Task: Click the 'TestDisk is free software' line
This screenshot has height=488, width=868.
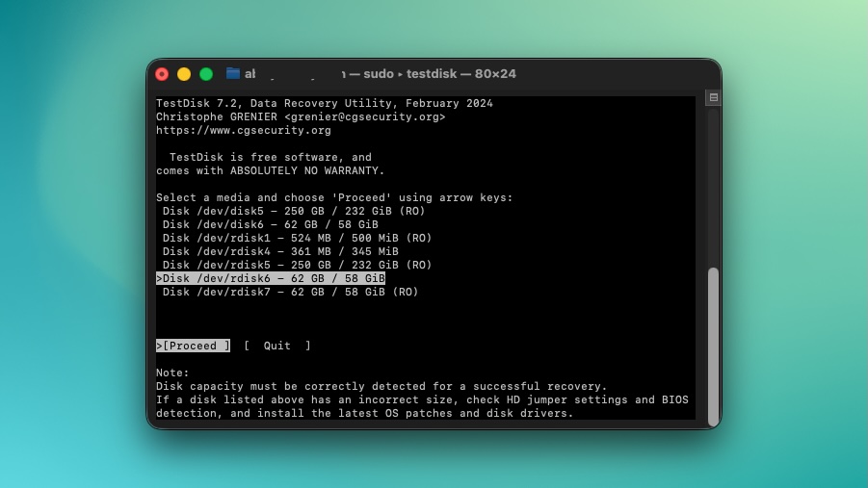Action: click(270, 158)
